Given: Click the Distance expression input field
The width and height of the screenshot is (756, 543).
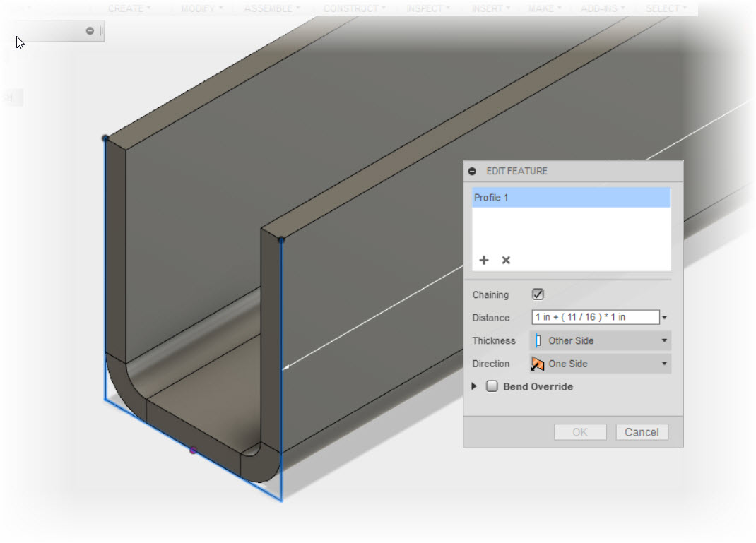Looking at the screenshot, I should click(596, 317).
